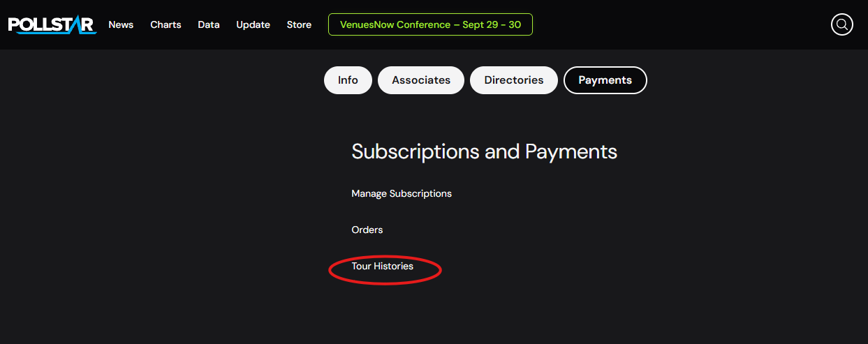This screenshot has width=868, height=344.
Task: Click the VenuesNow Conference green banner
Action: click(x=430, y=24)
